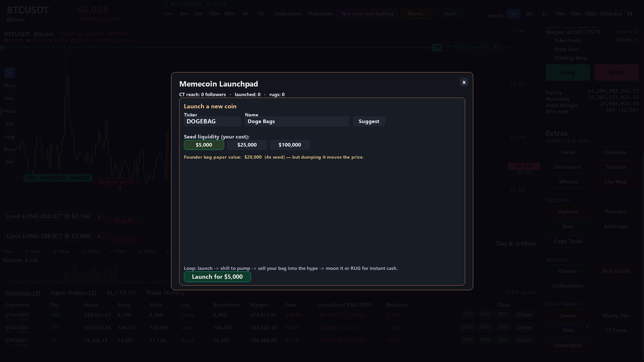
Task: Set speed to 2x
Action: (529, 14)
